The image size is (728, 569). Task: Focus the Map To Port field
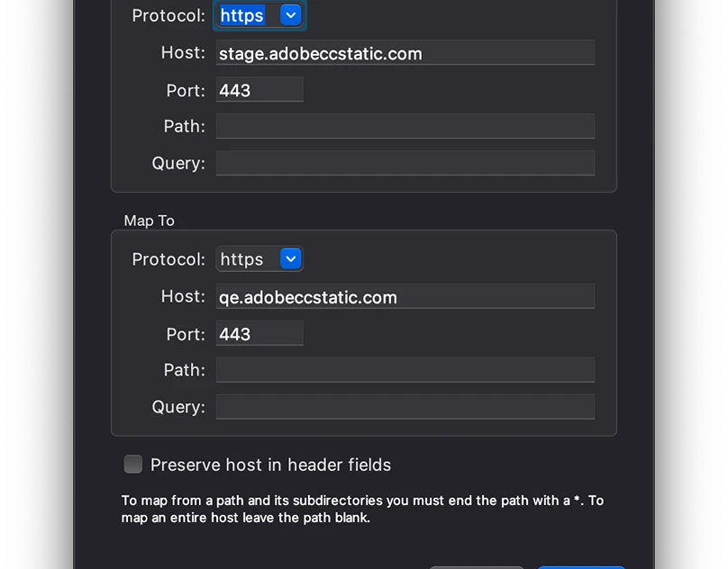click(x=259, y=334)
